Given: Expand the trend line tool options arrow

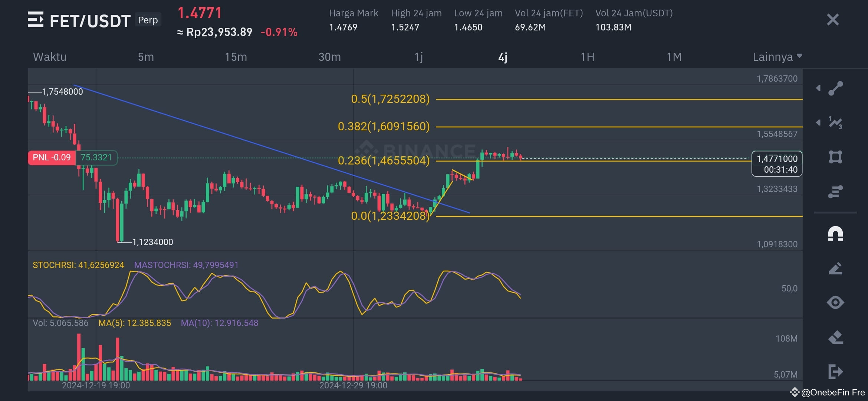Looking at the screenshot, I should pyautogui.click(x=818, y=88).
